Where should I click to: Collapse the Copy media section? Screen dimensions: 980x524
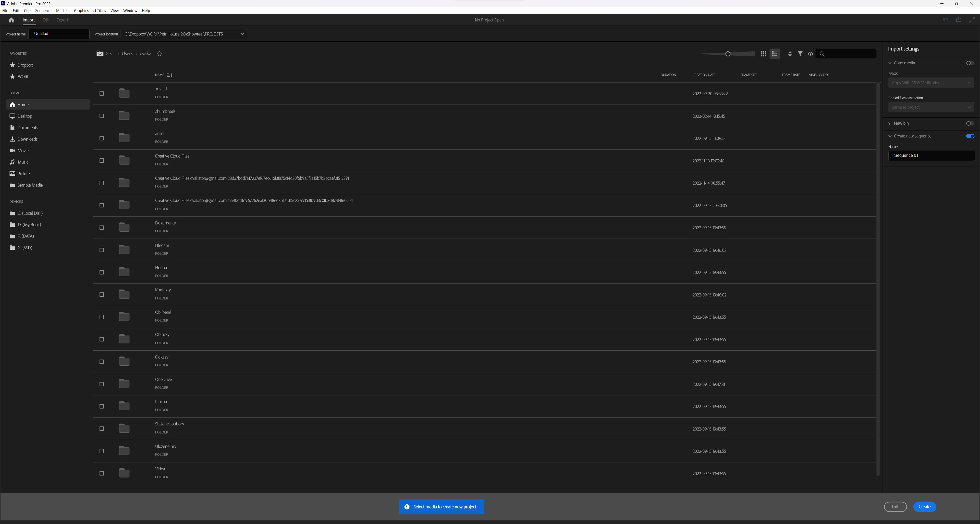point(890,63)
